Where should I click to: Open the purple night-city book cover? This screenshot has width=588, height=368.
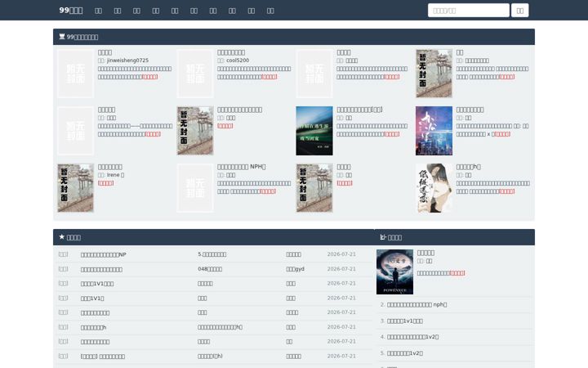click(x=434, y=131)
